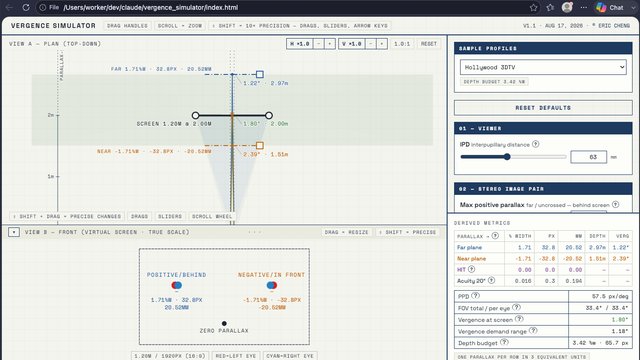Open the browser profile avatar

(x=567, y=7)
